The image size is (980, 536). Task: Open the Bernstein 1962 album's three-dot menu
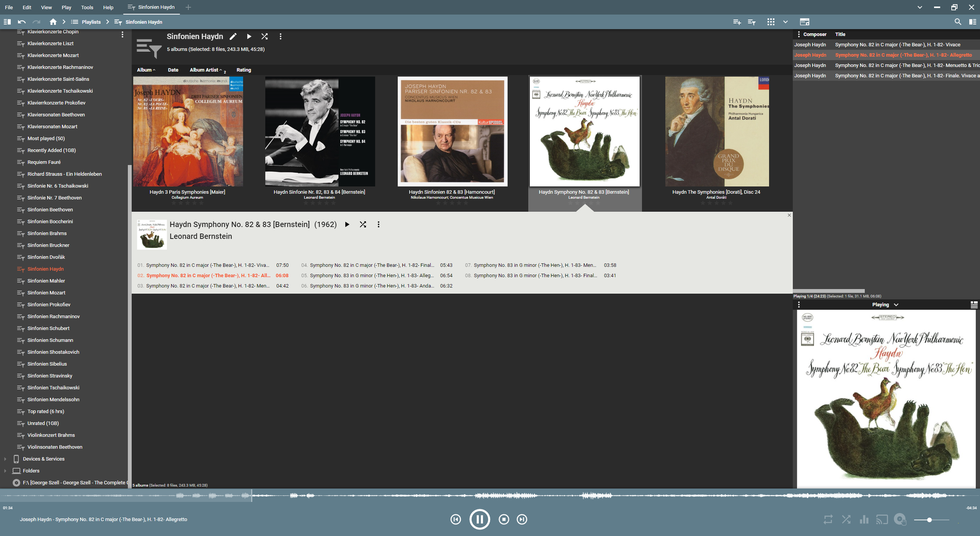pos(378,225)
